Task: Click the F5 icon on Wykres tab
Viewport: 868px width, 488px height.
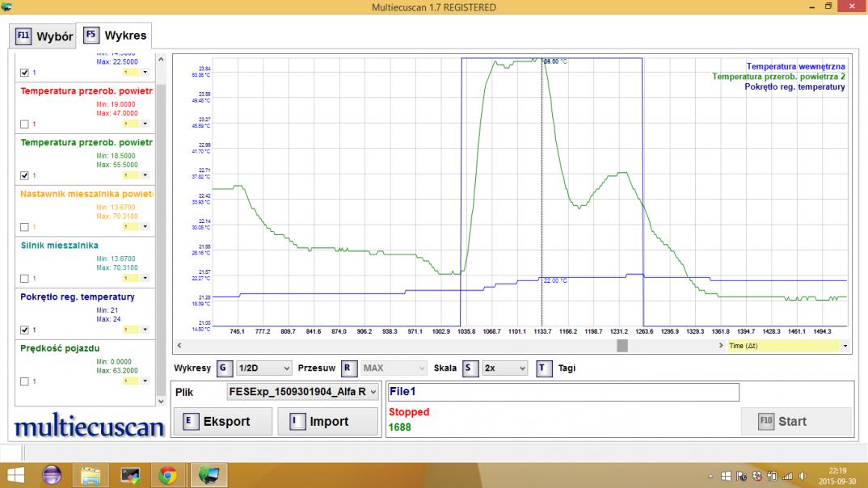Action: (x=91, y=35)
